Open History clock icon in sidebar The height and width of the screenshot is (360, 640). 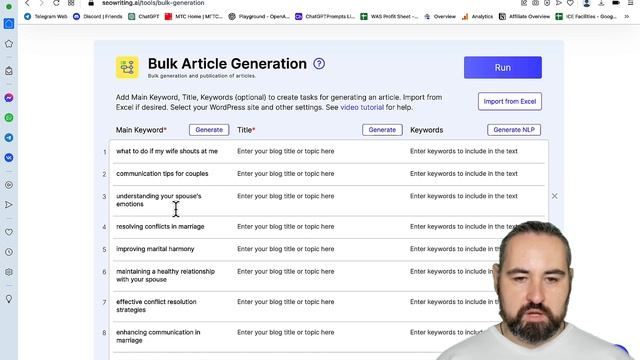click(9, 252)
